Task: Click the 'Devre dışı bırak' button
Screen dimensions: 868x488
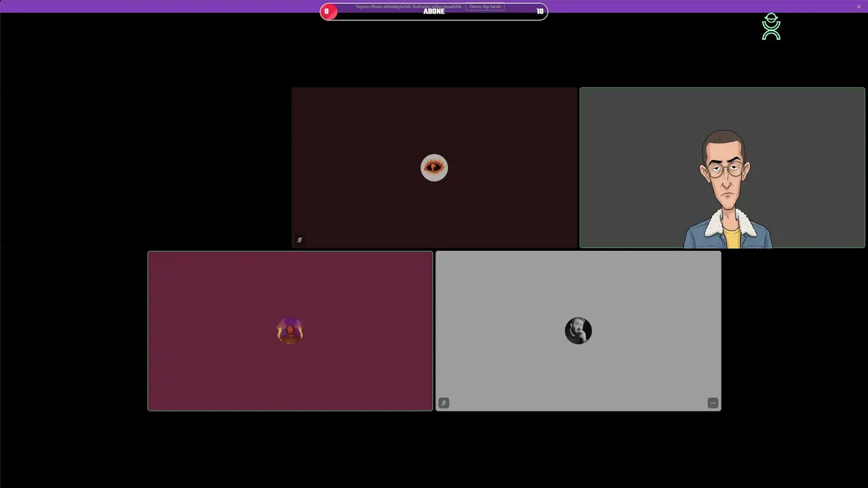Action: [x=485, y=6]
